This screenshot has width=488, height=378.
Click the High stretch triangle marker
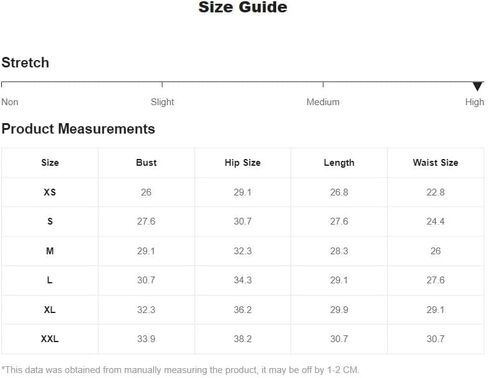tap(477, 86)
